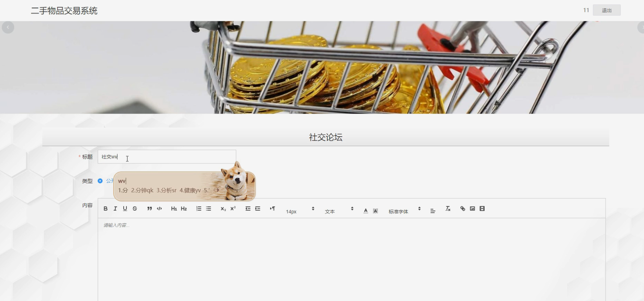The height and width of the screenshot is (301, 644).
Task: Apply Heading 2 style
Action: click(184, 209)
